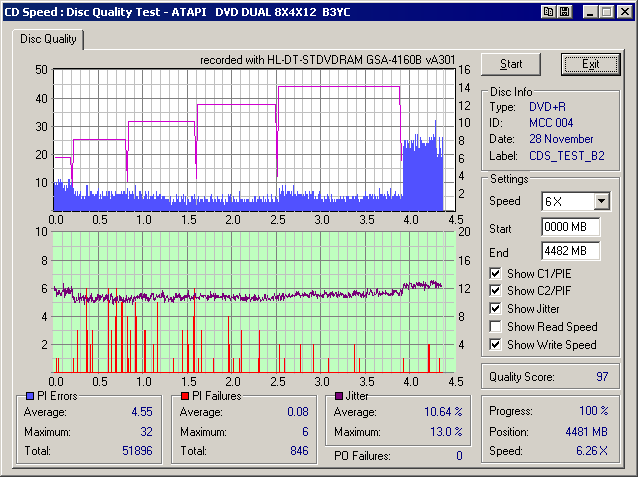Click PI Errors maximum 32
Image resolution: width=638 pixels, height=477 pixels.
(x=146, y=431)
